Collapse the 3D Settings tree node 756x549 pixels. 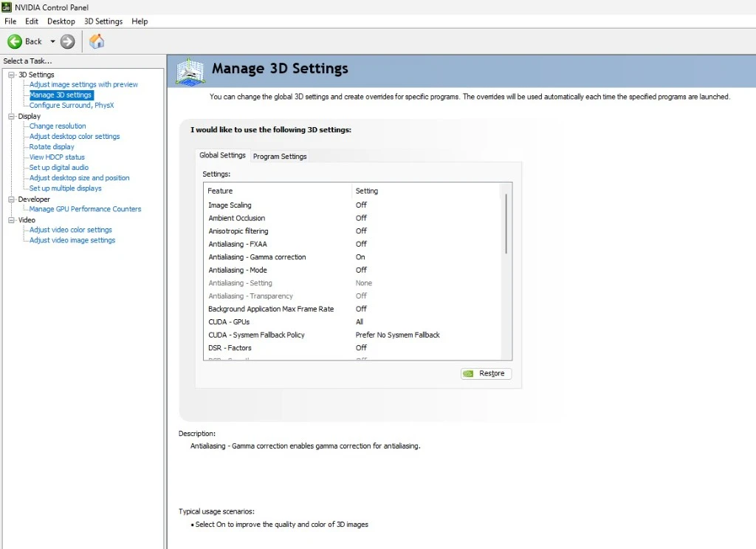tap(12, 75)
